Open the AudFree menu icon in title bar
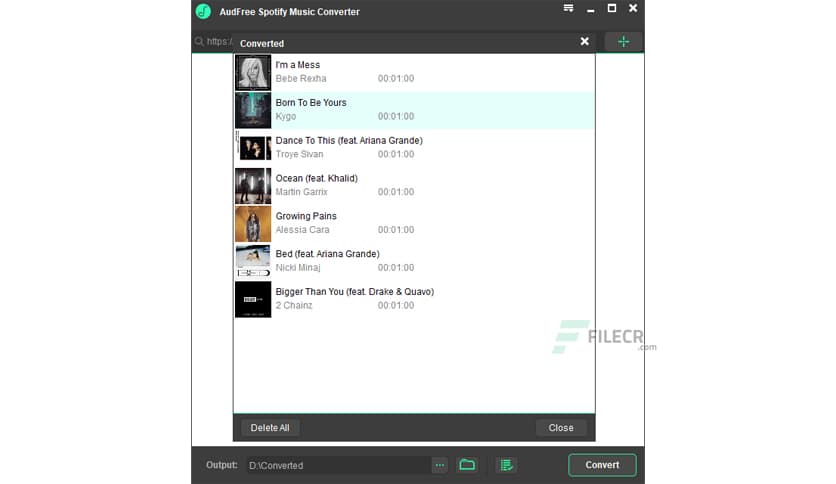The width and height of the screenshot is (836, 484). point(568,9)
